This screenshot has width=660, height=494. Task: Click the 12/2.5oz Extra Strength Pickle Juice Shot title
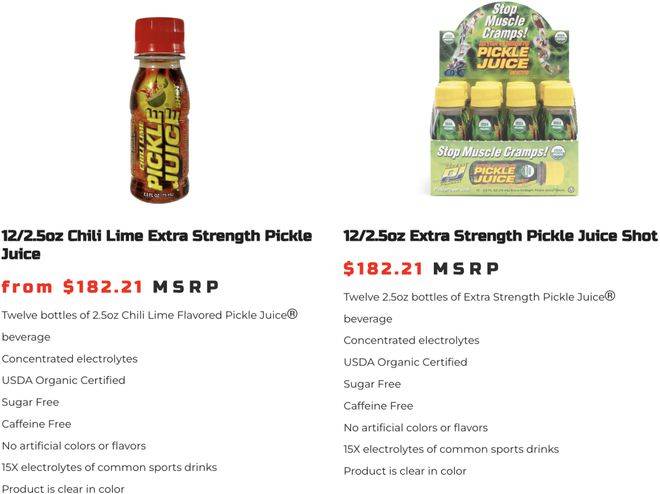(500, 236)
